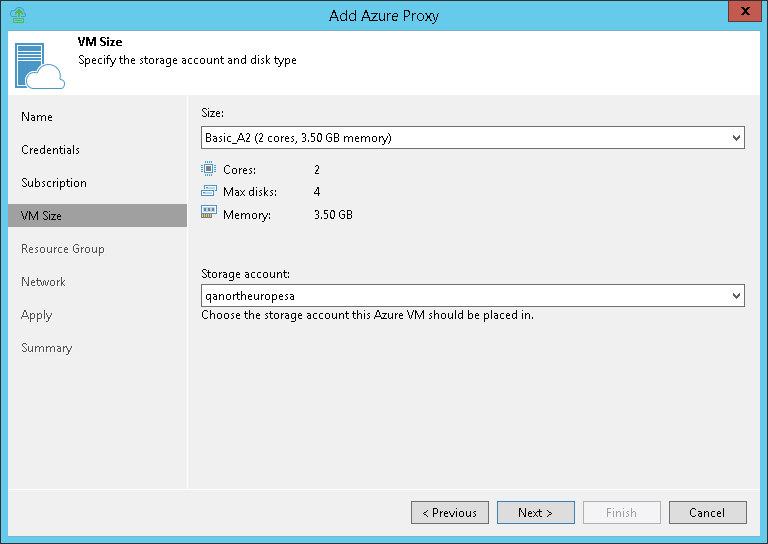
Task: Proceed with the Next button
Action: pyautogui.click(x=536, y=513)
